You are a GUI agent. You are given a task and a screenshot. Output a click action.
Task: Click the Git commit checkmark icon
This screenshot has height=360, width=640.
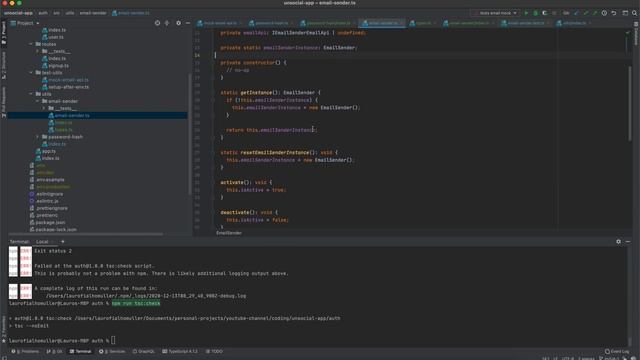coord(586,13)
